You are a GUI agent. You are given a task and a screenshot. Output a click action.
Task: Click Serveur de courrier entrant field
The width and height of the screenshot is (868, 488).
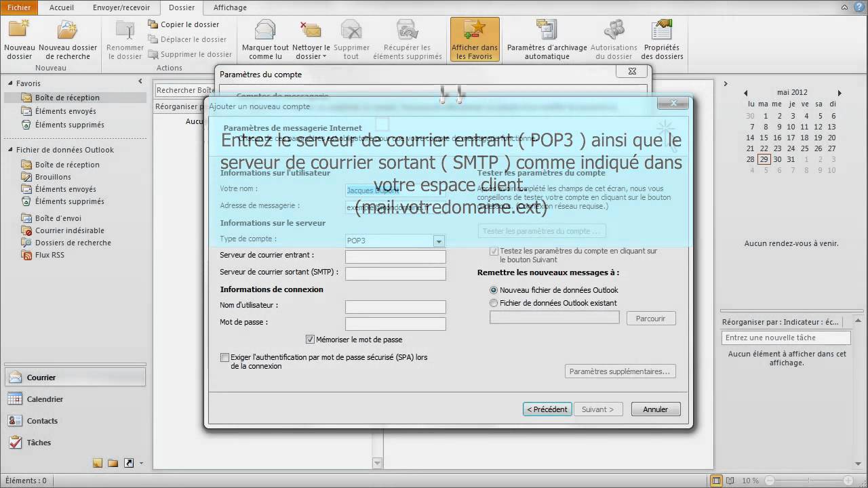[x=395, y=257]
